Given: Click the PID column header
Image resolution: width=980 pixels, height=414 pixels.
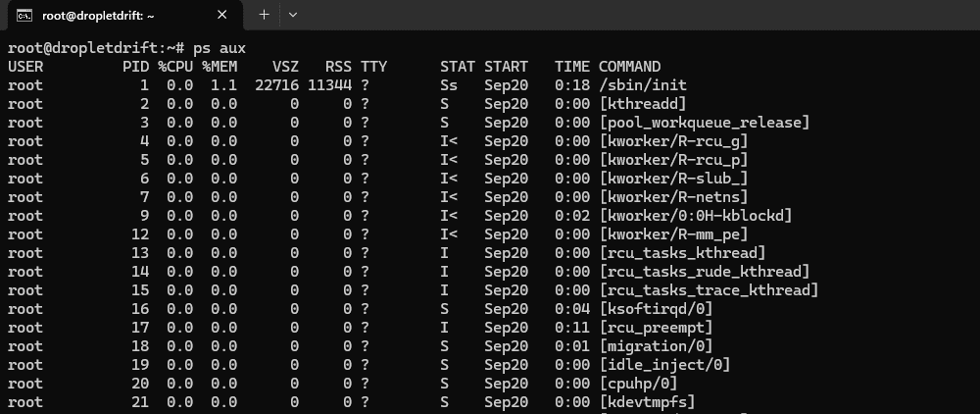Looking at the screenshot, I should [135, 67].
